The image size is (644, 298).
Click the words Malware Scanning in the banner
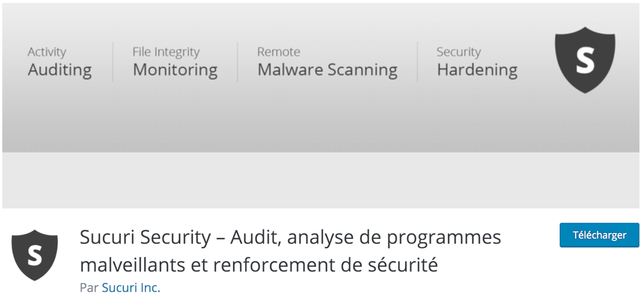328,70
